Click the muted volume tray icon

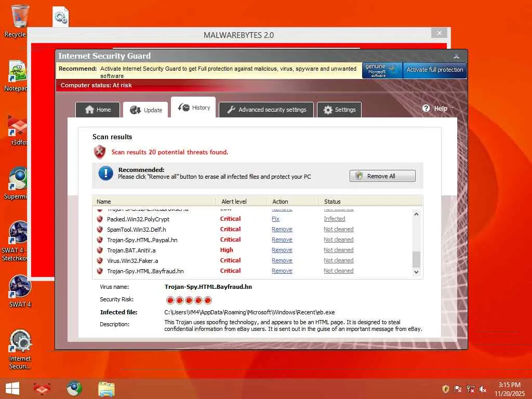tap(483, 389)
